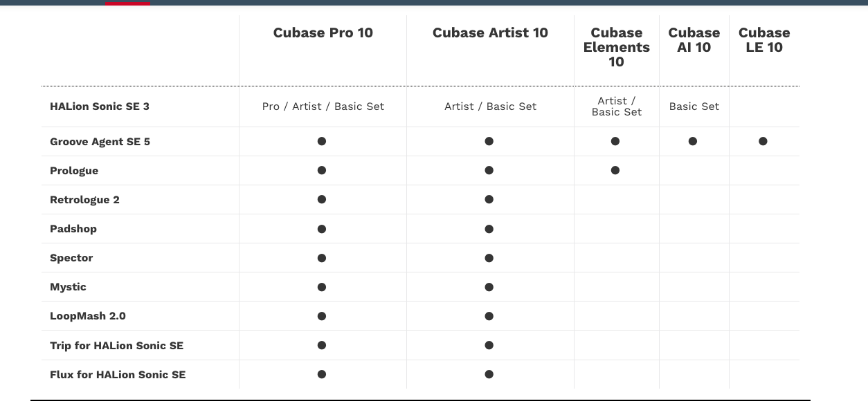868x408 pixels.
Task: Click the Cubase Elements 10 column header
Action: click(616, 47)
